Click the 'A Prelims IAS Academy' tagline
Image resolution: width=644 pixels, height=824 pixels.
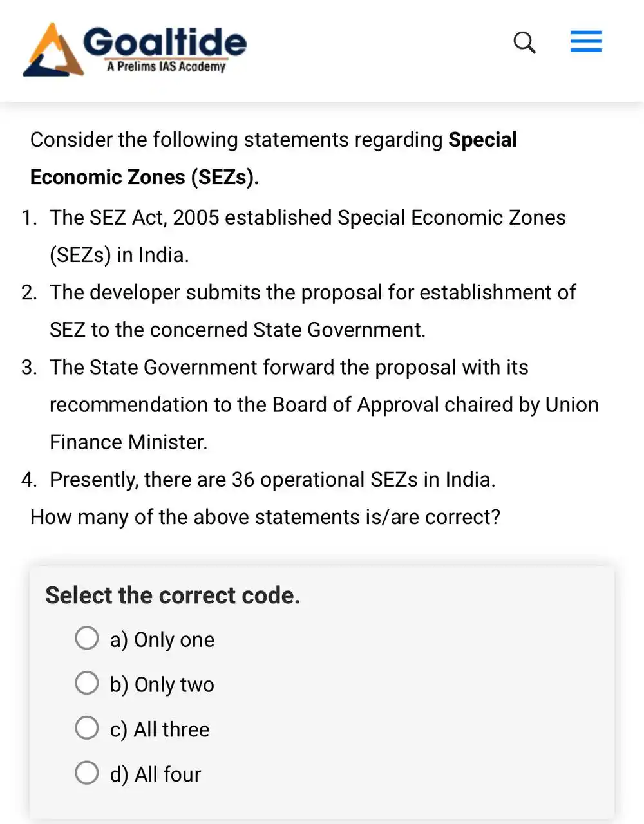click(x=166, y=66)
